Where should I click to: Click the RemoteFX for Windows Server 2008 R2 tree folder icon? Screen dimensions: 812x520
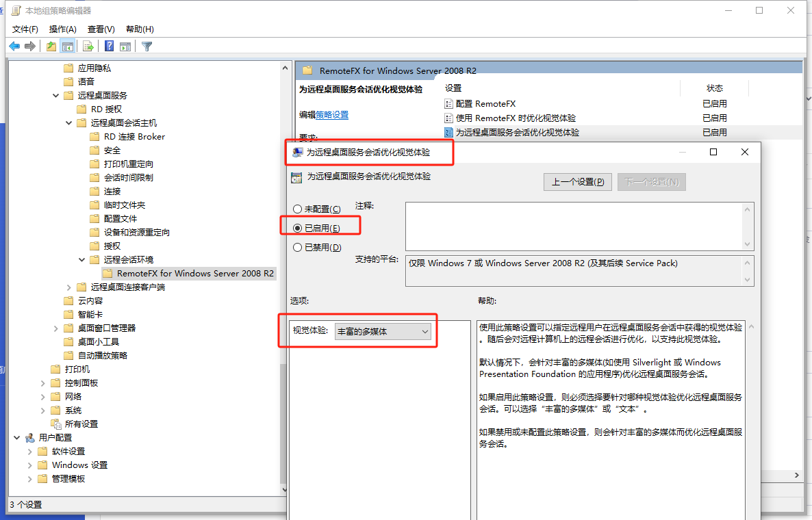tap(107, 273)
